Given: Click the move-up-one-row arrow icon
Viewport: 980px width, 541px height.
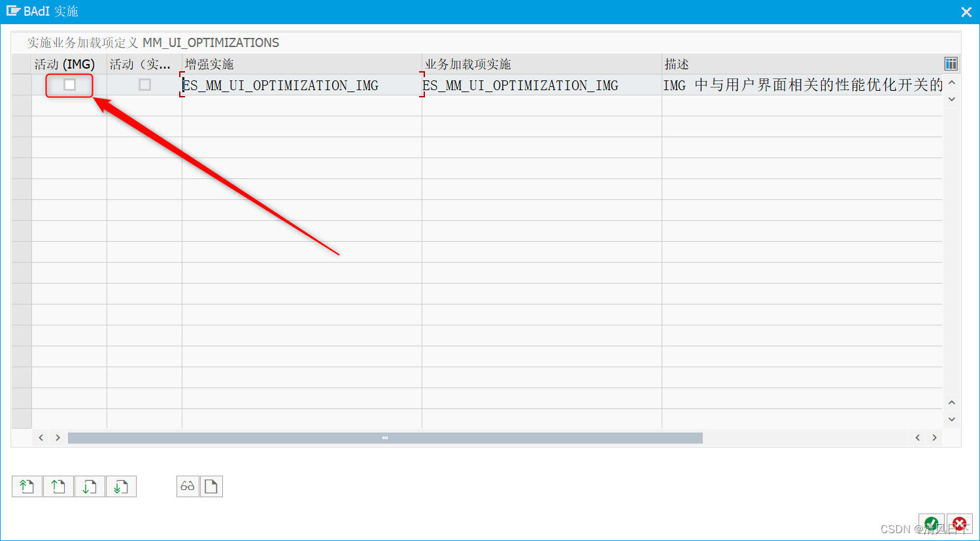Looking at the screenshot, I should (x=58, y=486).
